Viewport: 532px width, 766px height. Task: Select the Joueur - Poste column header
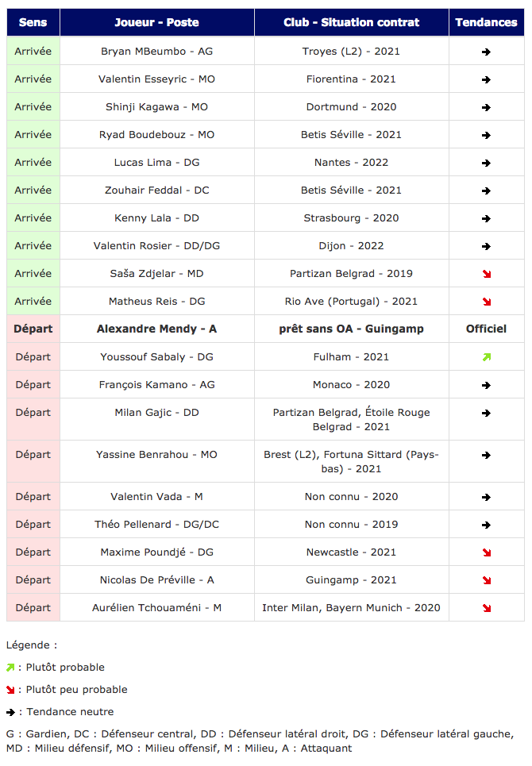point(156,22)
